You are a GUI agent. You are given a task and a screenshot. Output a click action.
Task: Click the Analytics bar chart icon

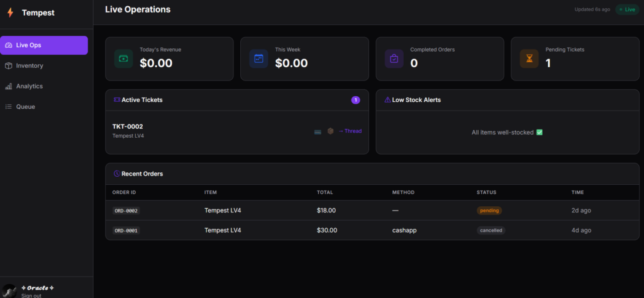8,86
